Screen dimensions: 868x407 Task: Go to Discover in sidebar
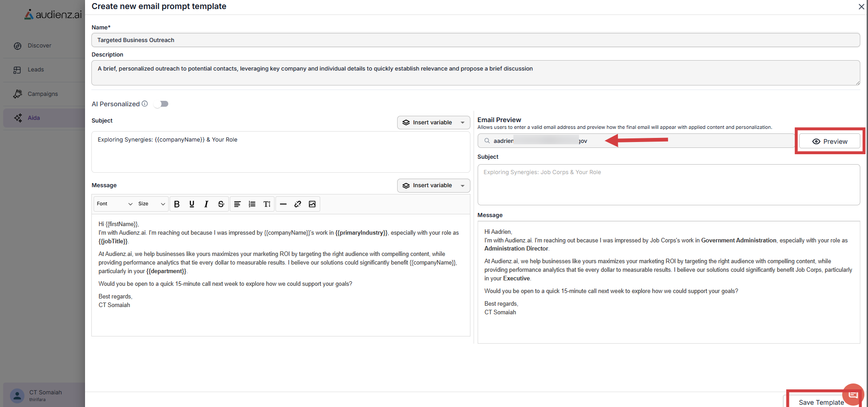coord(39,46)
